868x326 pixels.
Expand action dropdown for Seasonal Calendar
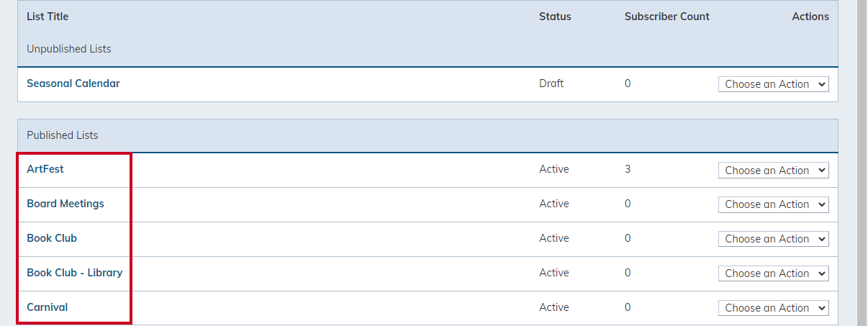click(774, 84)
